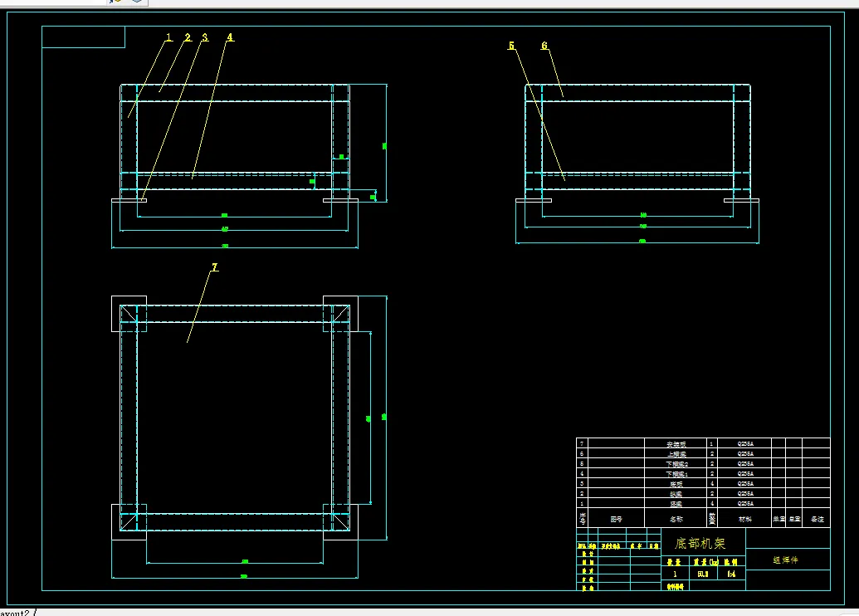Select the 材料 column header
Screen dimensions: 859x616
(745, 518)
